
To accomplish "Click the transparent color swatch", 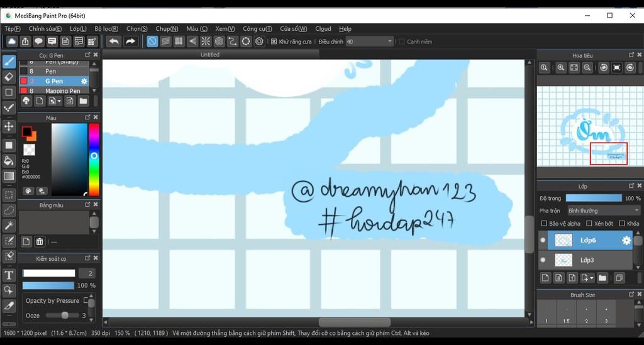I will click(29, 150).
